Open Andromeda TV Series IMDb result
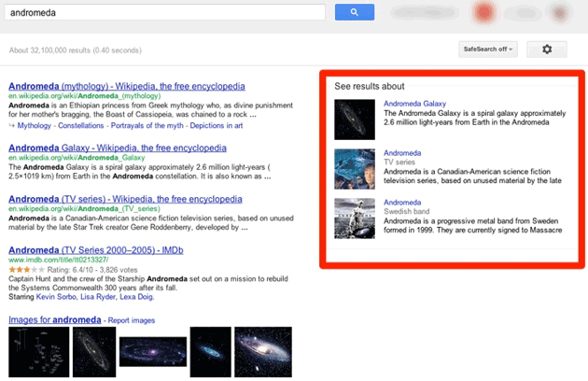This screenshot has width=588, height=381. [x=96, y=250]
